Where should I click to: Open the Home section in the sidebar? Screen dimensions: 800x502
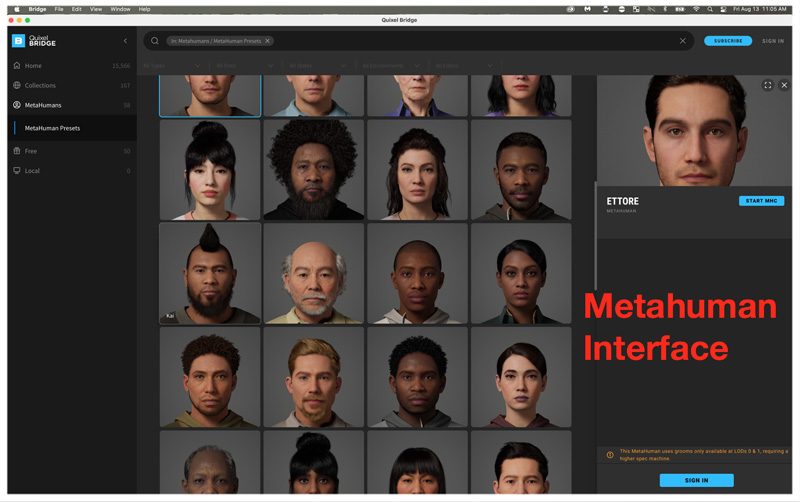[33, 65]
